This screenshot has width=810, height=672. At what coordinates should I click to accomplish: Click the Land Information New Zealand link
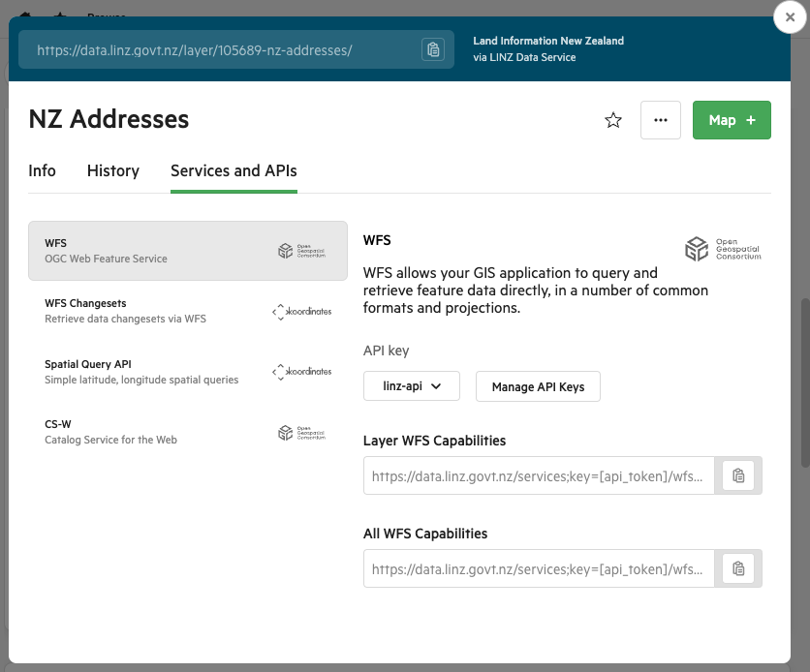pyautogui.click(x=548, y=41)
